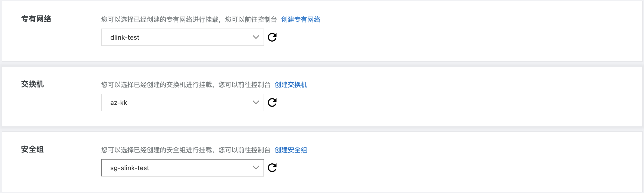
Task: Select the dlink-test VPC field
Action: click(x=182, y=37)
